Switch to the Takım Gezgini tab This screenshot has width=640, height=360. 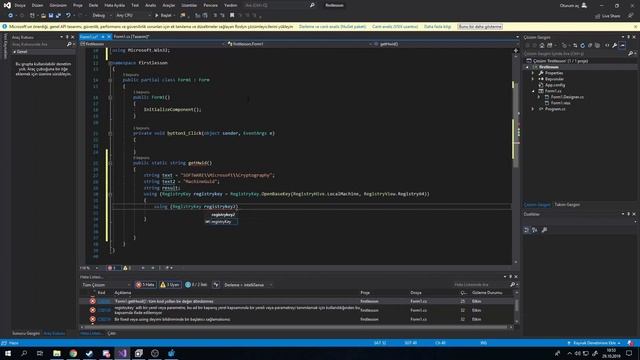[567, 204]
